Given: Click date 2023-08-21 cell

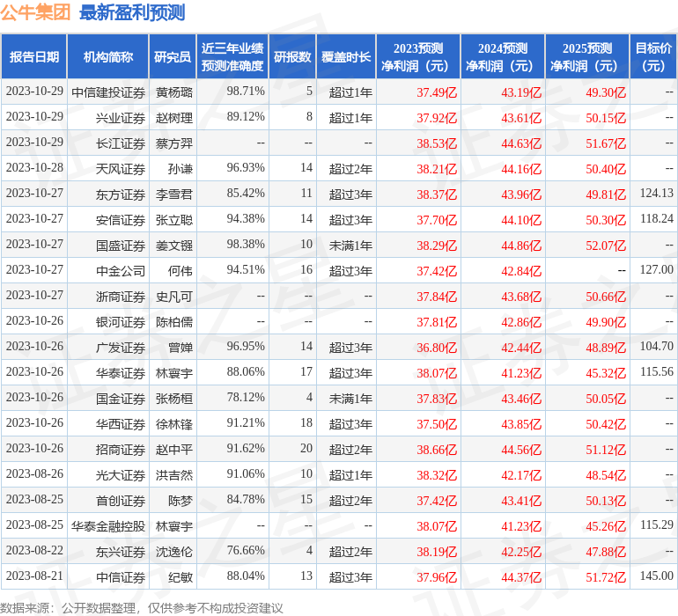Looking at the screenshot, I should coord(34,576).
